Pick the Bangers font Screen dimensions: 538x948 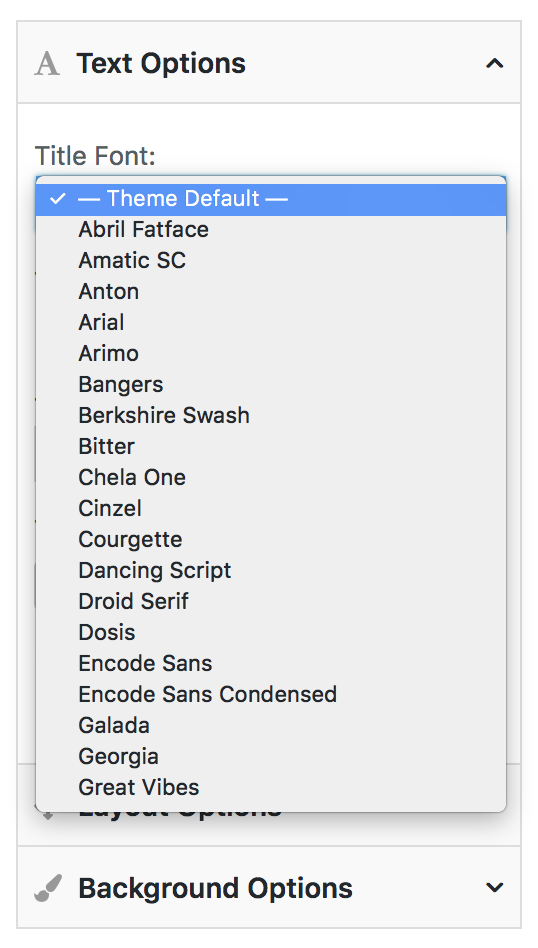click(271, 385)
